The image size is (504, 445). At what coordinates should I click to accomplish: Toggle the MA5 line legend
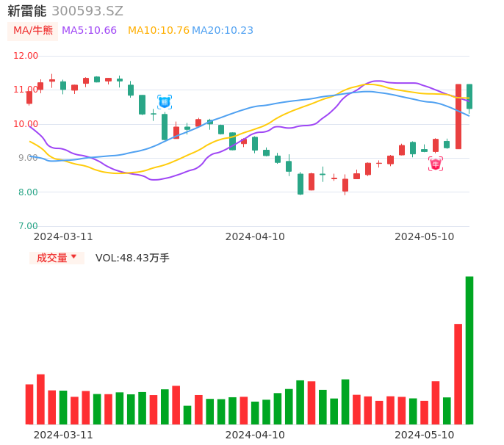[x=89, y=31]
